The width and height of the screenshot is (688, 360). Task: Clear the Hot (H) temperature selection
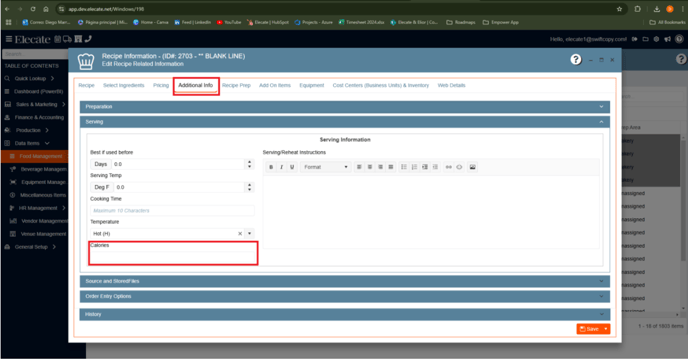(x=240, y=234)
